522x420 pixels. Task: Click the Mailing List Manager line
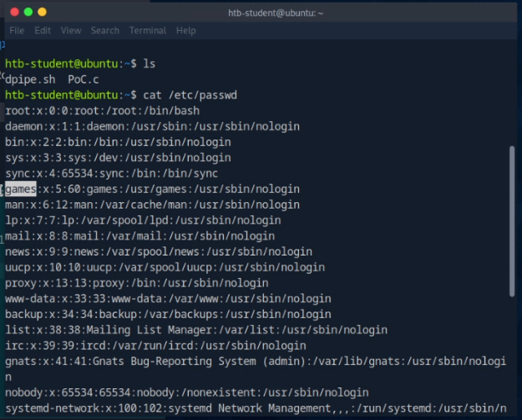(167, 330)
